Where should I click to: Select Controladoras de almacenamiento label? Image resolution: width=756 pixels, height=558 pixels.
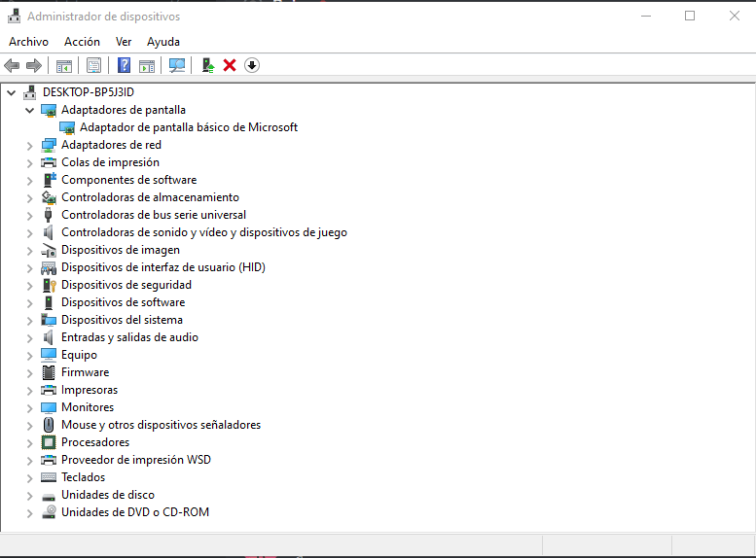[x=150, y=197]
